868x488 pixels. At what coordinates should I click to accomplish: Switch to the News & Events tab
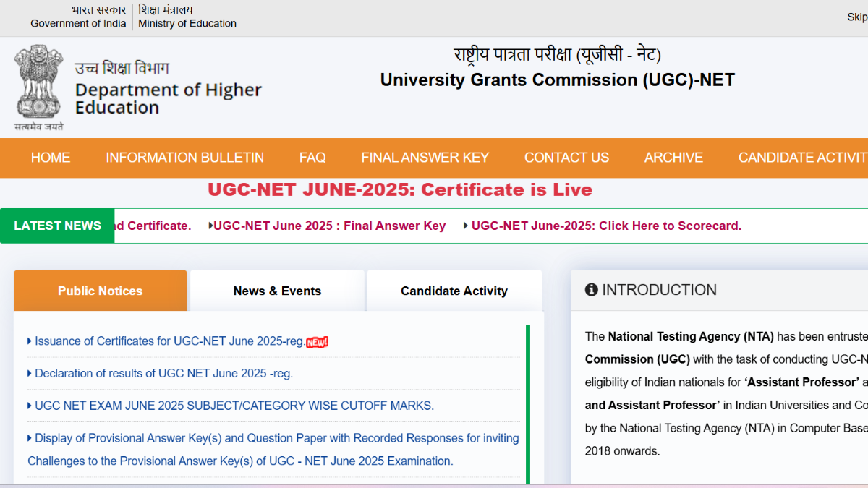coord(277,291)
